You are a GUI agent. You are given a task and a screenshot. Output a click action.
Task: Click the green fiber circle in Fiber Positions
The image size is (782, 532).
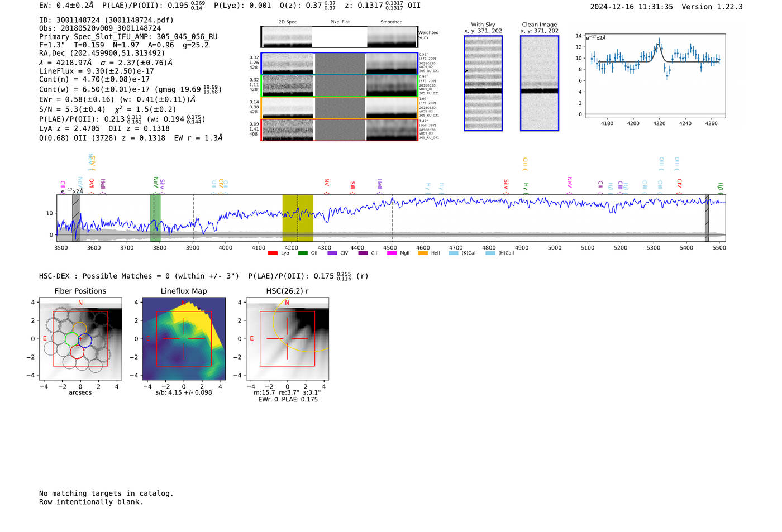[x=73, y=339]
